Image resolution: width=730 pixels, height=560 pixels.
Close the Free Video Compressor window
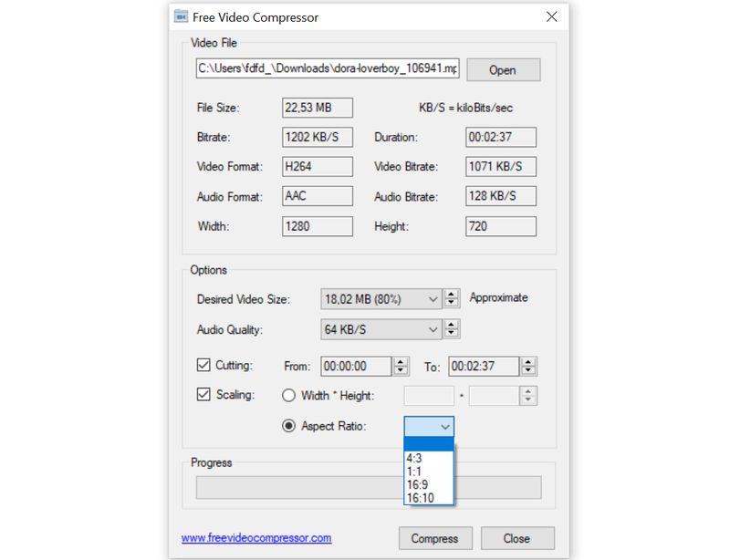[x=552, y=16]
